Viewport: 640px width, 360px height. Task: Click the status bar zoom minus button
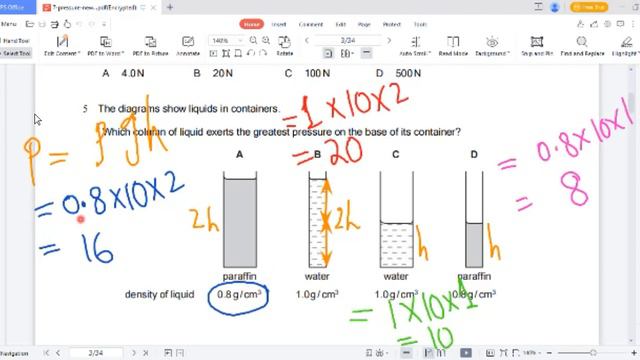[549, 353]
